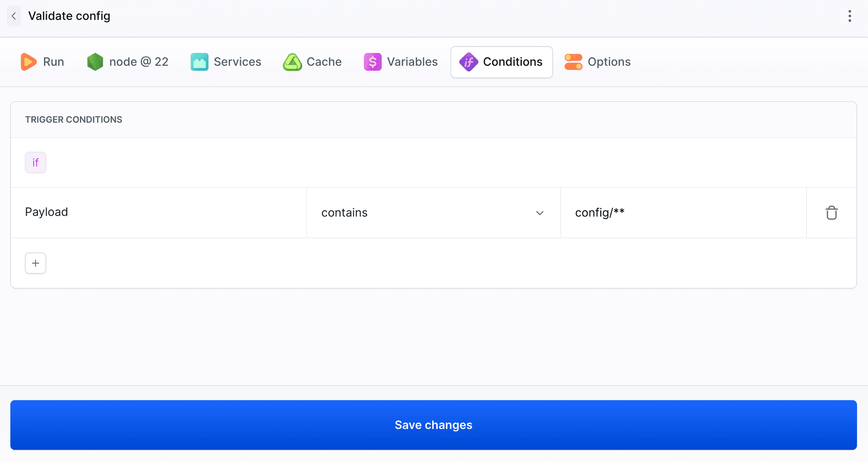Screen dimensions: 868x462
Task: Switch to the node @ 22 tab
Action: point(128,62)
